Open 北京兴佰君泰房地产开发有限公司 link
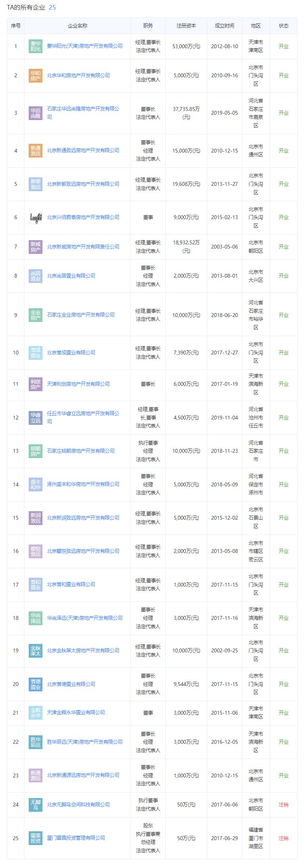Image resolution: width=306 pixels, height=868 pixels. [x=83, y=217]
